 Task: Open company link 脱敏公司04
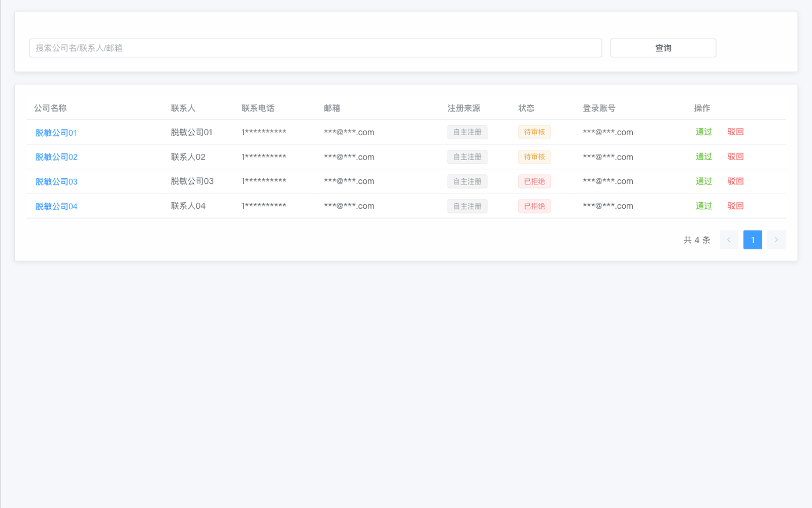(56, 206)
